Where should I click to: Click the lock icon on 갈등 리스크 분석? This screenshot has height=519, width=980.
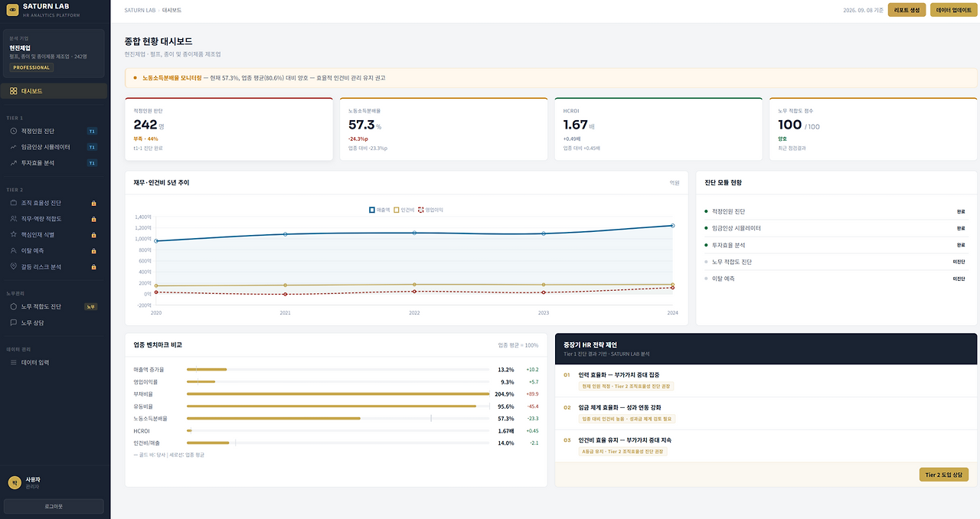tap(94, 266)
